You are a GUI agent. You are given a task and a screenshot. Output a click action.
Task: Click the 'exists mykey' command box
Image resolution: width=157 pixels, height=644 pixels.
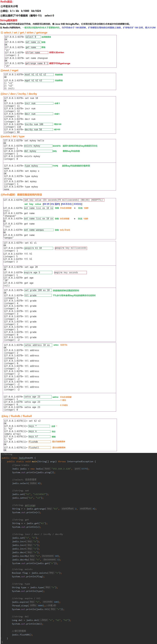point(38,146)
